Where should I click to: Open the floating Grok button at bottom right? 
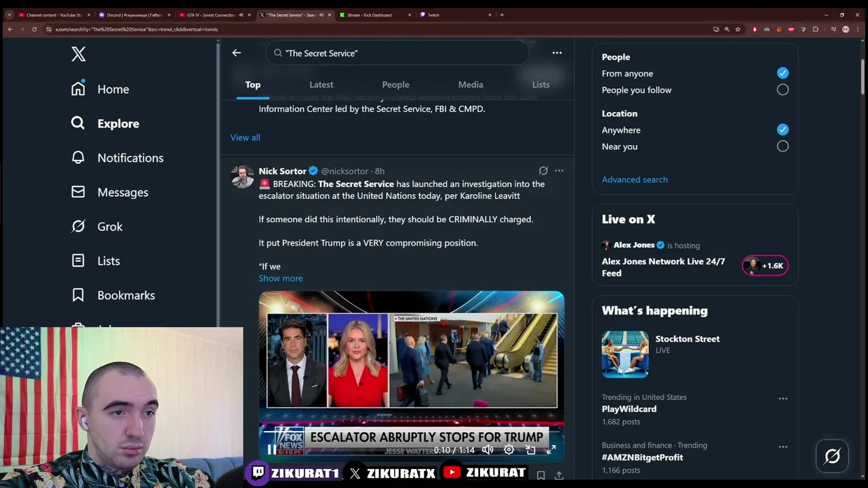(x=832, y=456)
